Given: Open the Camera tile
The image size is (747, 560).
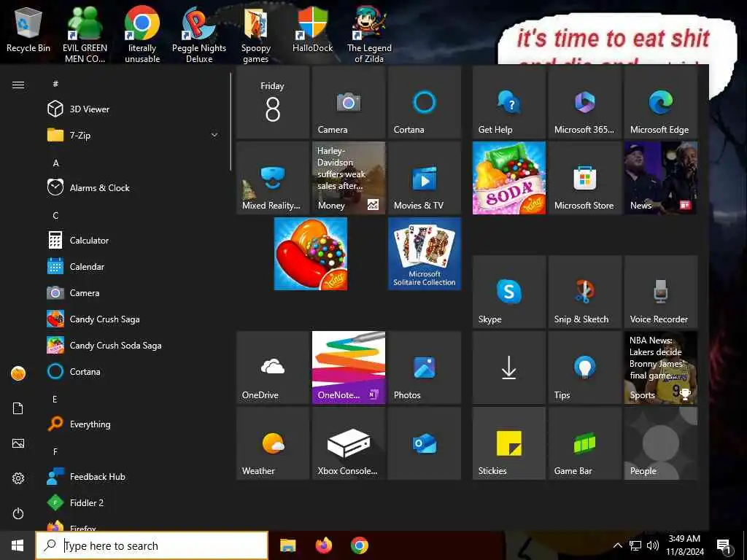Looking at the screenshot, I should coord(348,102).
